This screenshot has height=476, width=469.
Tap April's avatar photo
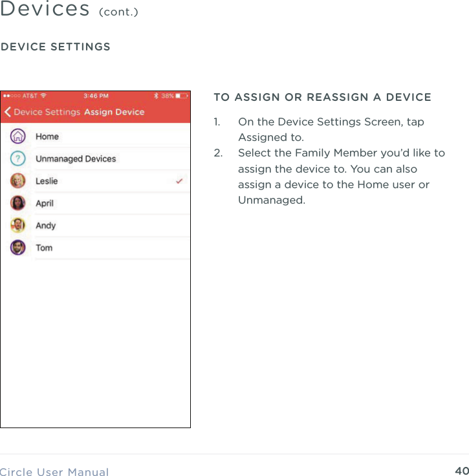click(x=18, y=203)
